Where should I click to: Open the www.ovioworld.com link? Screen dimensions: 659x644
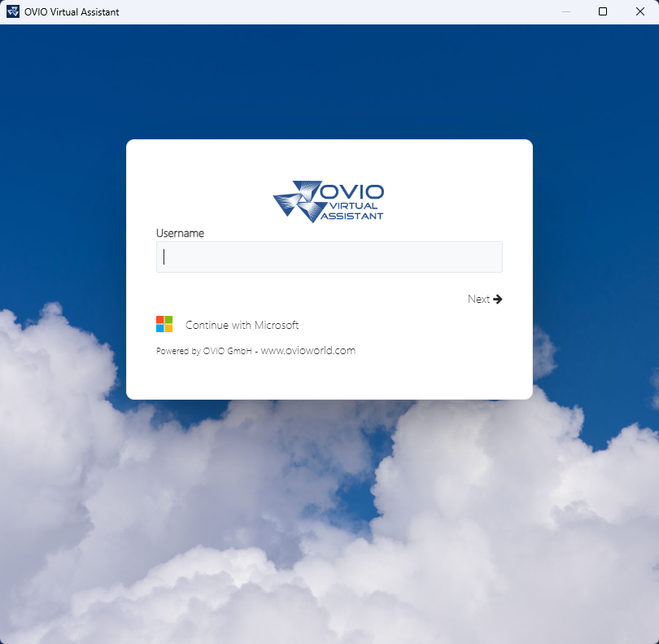pos(308,350)
